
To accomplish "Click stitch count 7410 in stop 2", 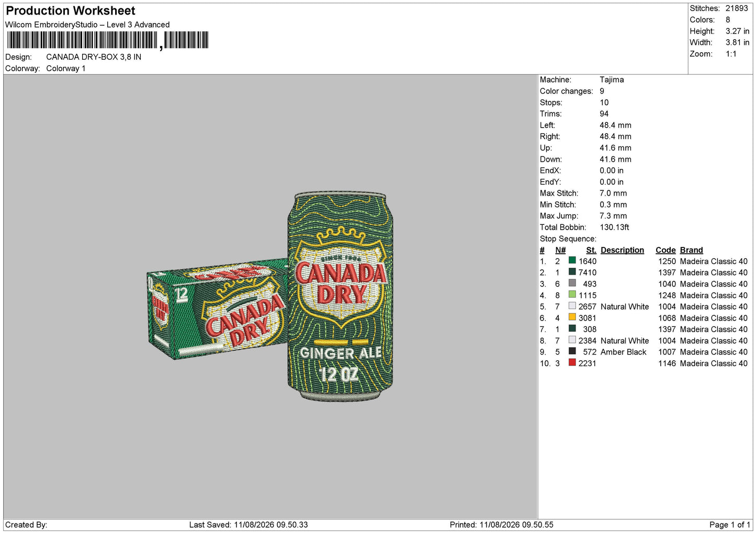I will pyautogui.click(x=588, y=272).
